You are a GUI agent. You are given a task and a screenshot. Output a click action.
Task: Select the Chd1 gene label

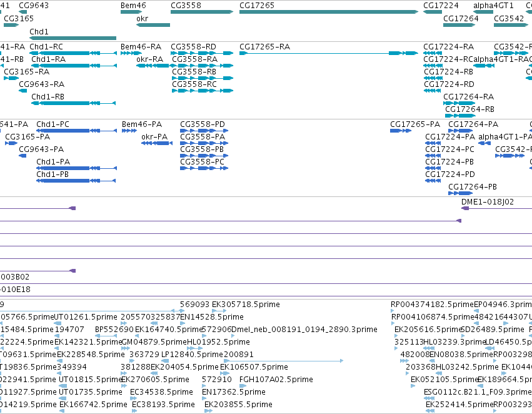(x=39, y=31)
